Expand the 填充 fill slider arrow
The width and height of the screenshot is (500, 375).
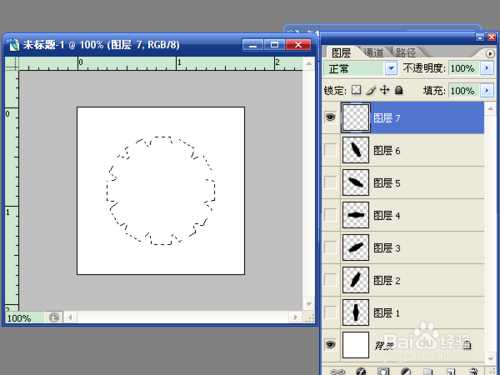tap(487, 90)
